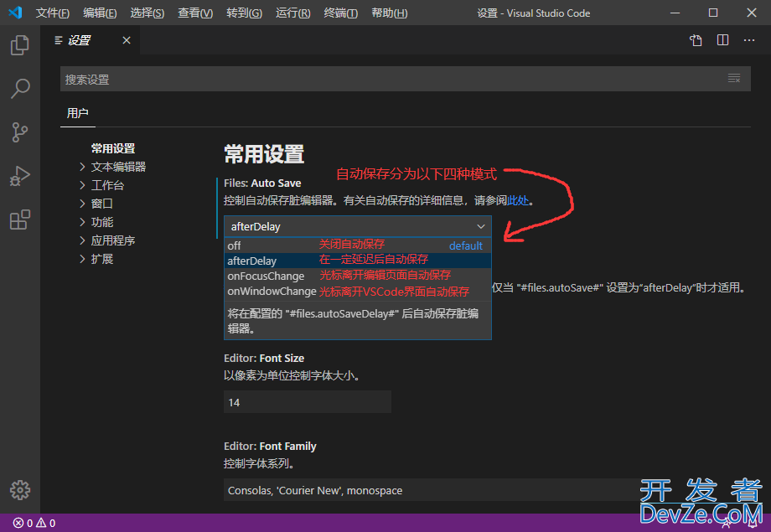Click the Files: Auto Save setting title
Screen dimensions: 771x532
tap(262, 183)
